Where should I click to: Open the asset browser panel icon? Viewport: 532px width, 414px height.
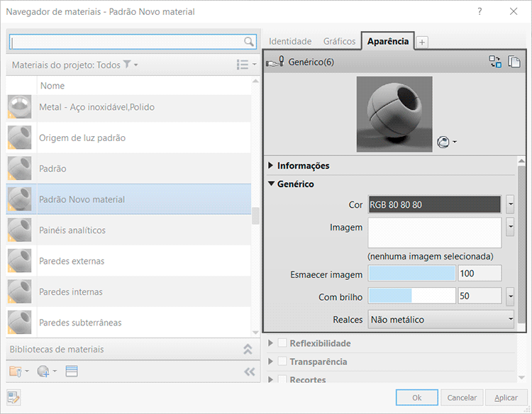click(71, 371)
